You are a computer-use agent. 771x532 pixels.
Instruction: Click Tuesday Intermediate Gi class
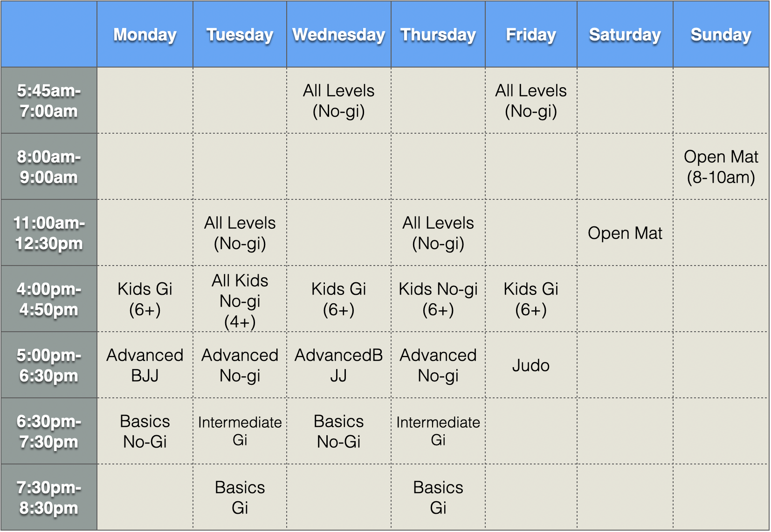[x=240, y=431]
